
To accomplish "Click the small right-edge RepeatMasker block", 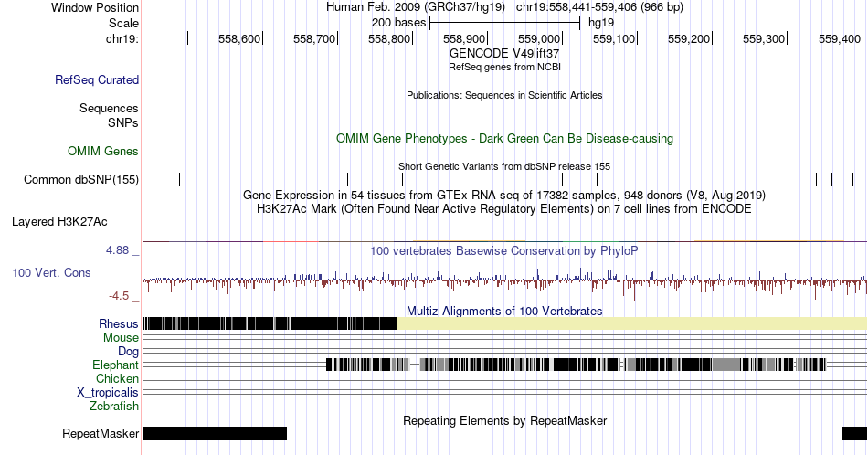I will tap(854, 433).
